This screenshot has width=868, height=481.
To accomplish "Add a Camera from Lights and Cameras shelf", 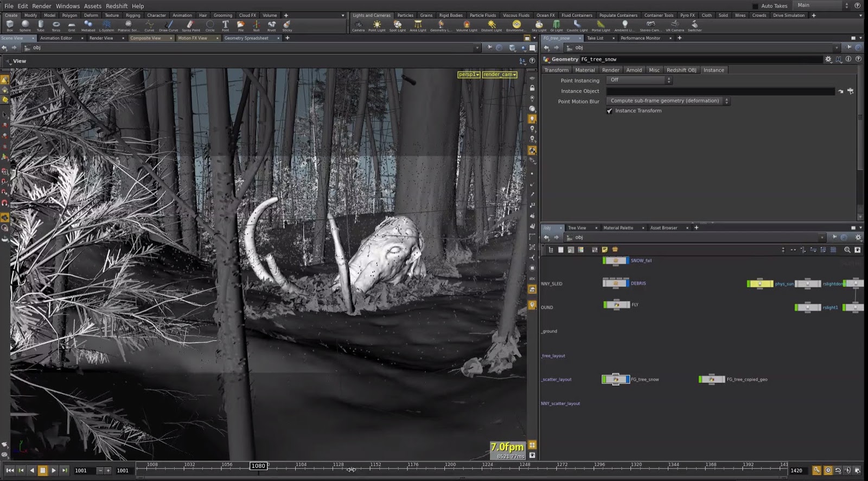I will click(359, 25).
